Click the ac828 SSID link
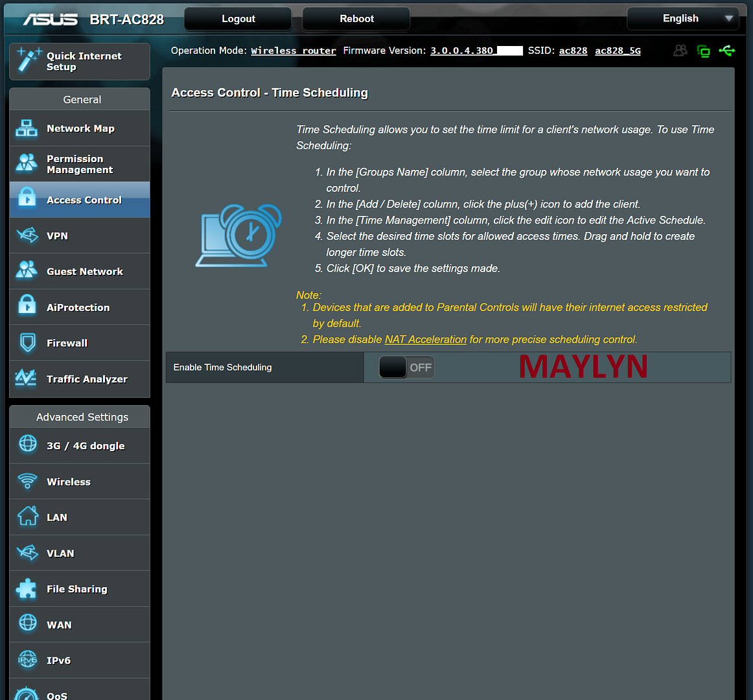Viewport: 753px width, 700px height. [x=573, y=51]
